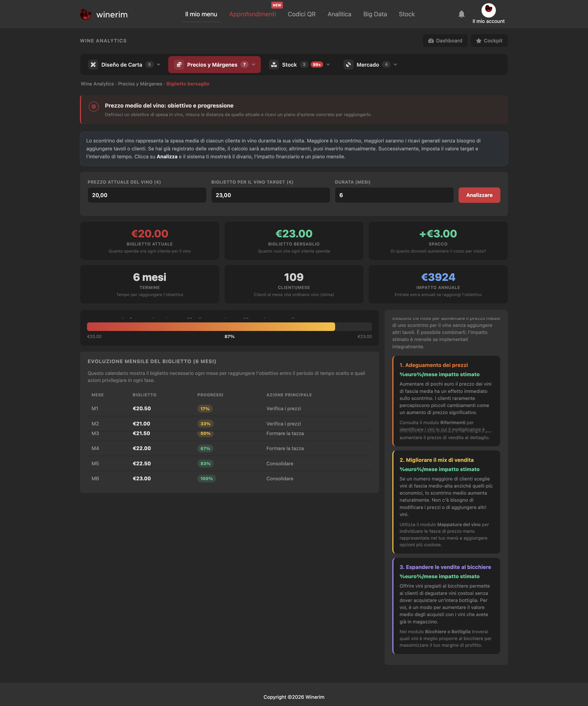588x706 pixels.
Task: Click the €3924 Impatto annuale card
Action: pos(438,284)
